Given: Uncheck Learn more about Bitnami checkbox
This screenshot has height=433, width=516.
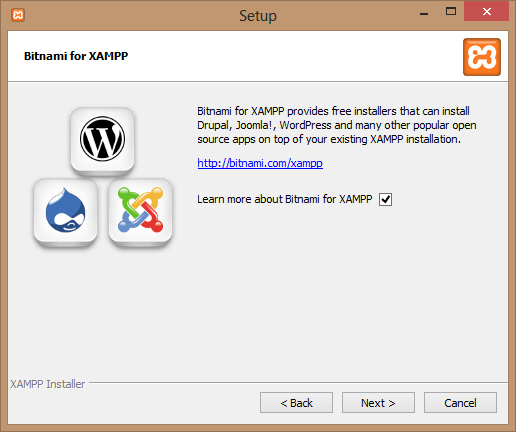Looking at the screenshot, I should pos(385,199).
